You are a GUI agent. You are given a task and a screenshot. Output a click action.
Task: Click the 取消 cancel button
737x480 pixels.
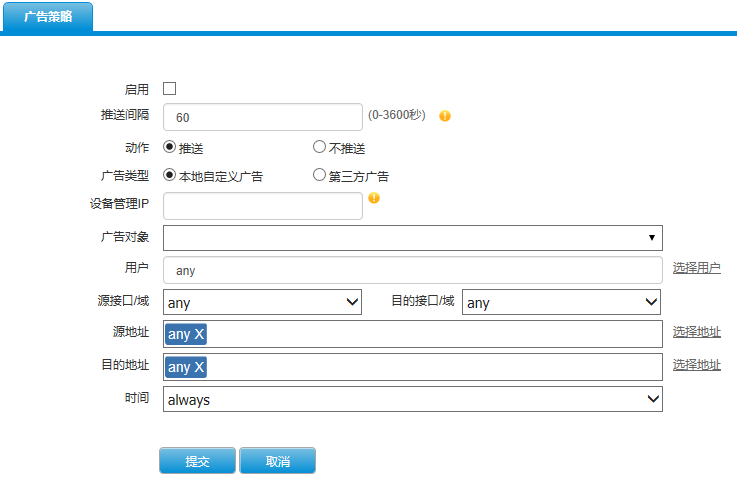277,461
